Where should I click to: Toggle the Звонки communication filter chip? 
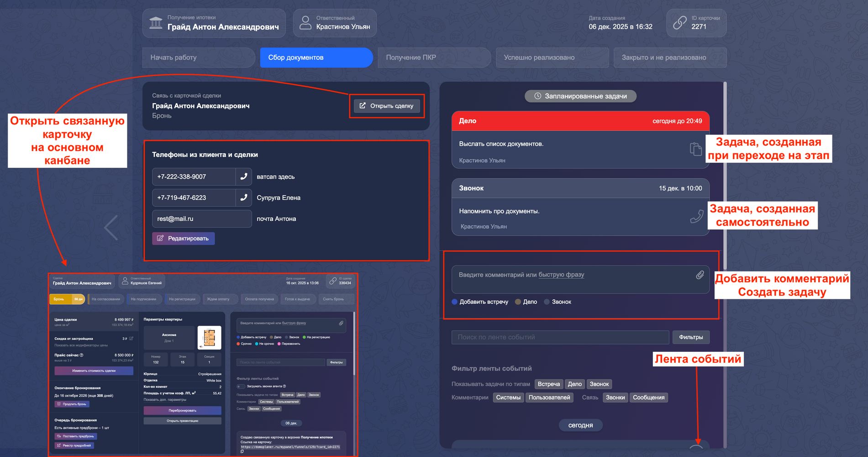[615, 397]
